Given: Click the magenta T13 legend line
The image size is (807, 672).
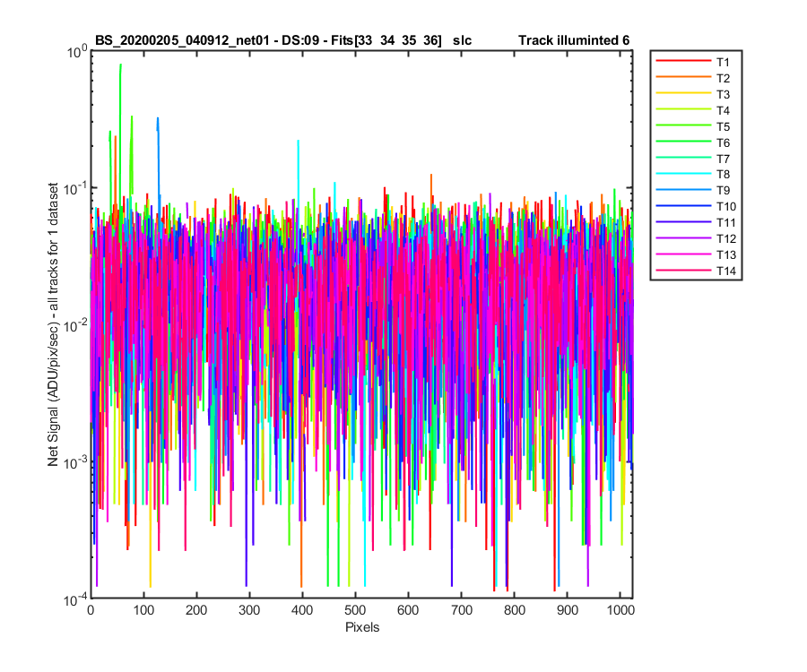Looking at the screenshot, I should (683, 254).
